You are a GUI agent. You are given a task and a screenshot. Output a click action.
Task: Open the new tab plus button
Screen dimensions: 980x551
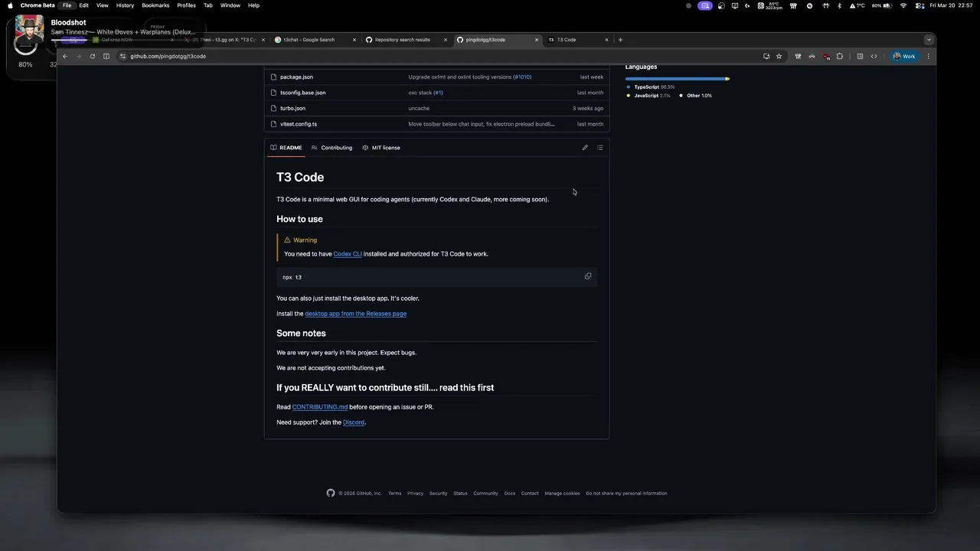tap(620, 40)
